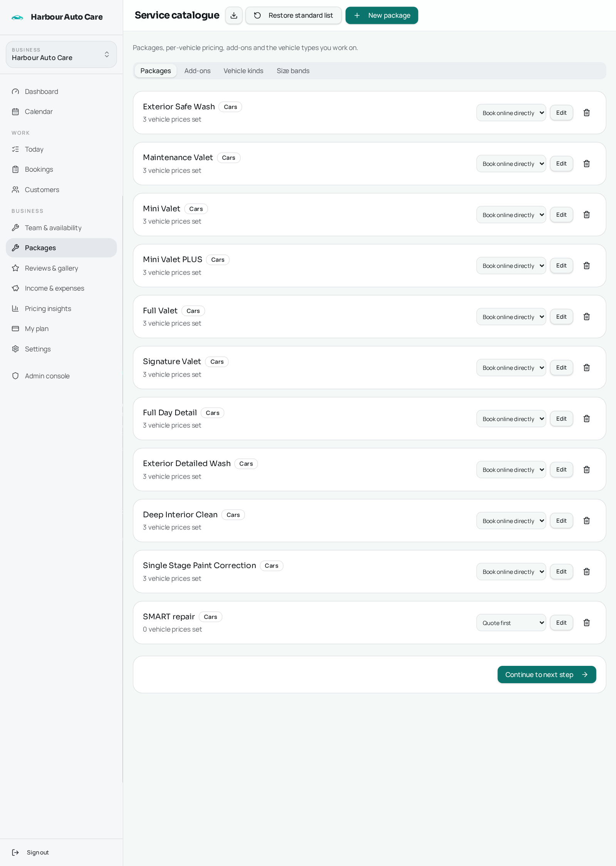616x866 pixels.
Task: Click Continue to next step
Action: click(547, 675)
